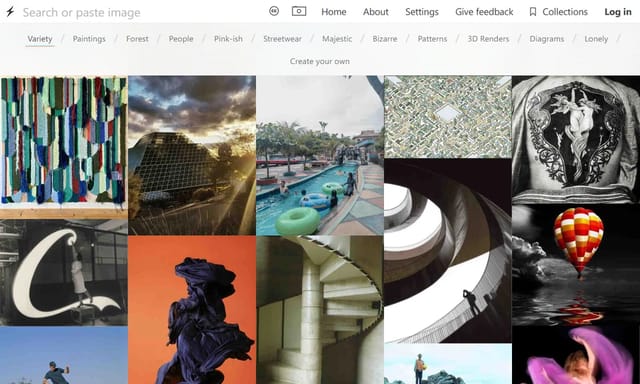This screenshot has height=384, width=640.
Task: Open the colorful woven tapestry image
Action: (64, 147)
